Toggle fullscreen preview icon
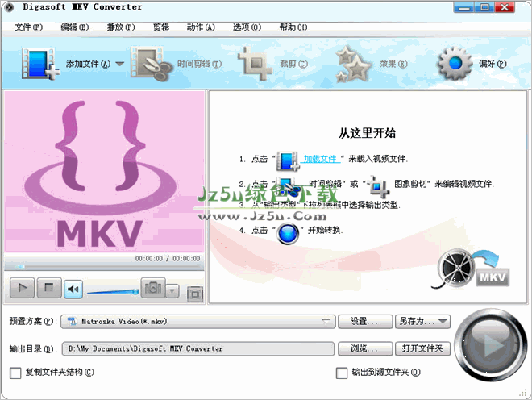The height and width of the screenshot is (400, 532). click(195, 294)
